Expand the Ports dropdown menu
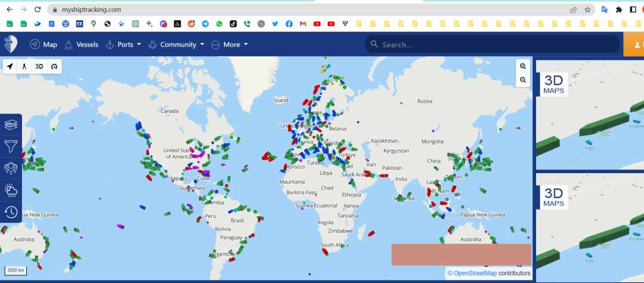Viewport: 644px width, 283px height. pyautogui.click(x=123, y=44)
